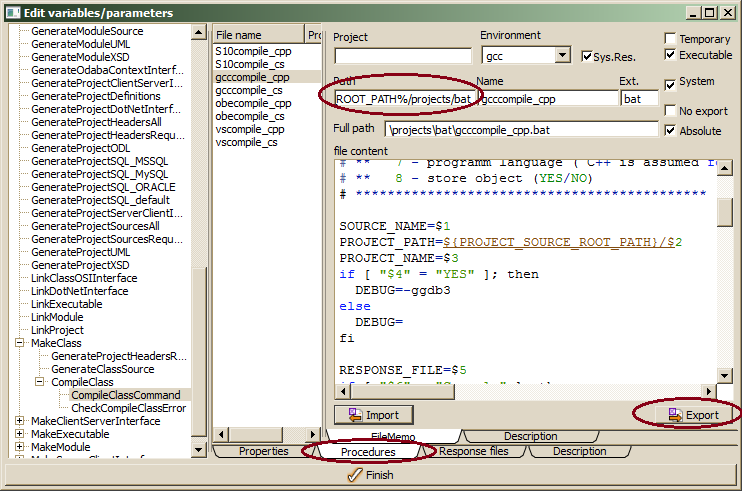The height and width of the screenshot is (491, 742).
Task: Enable the Temporary checkbox
Action: pos(671,39)
